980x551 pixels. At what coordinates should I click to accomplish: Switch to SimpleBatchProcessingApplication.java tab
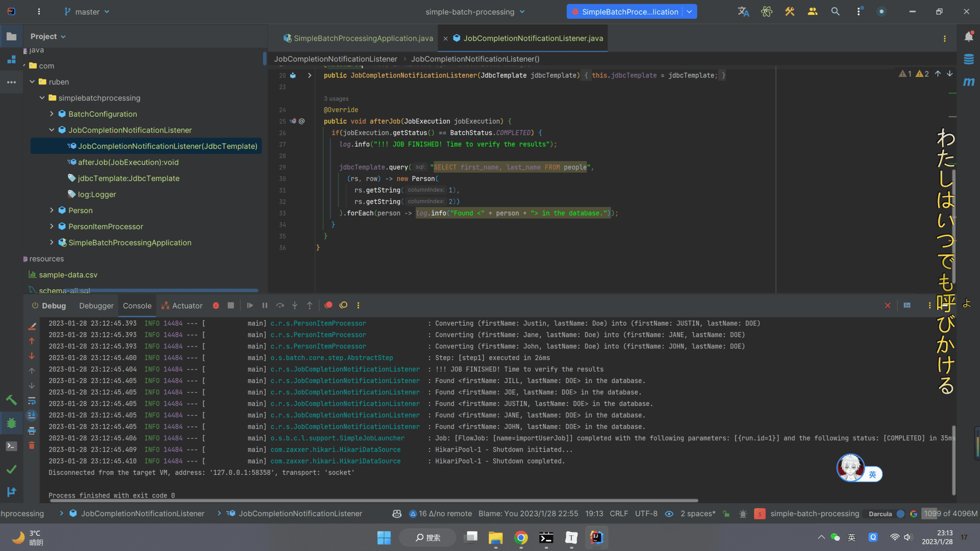click(x=363, y=38)
